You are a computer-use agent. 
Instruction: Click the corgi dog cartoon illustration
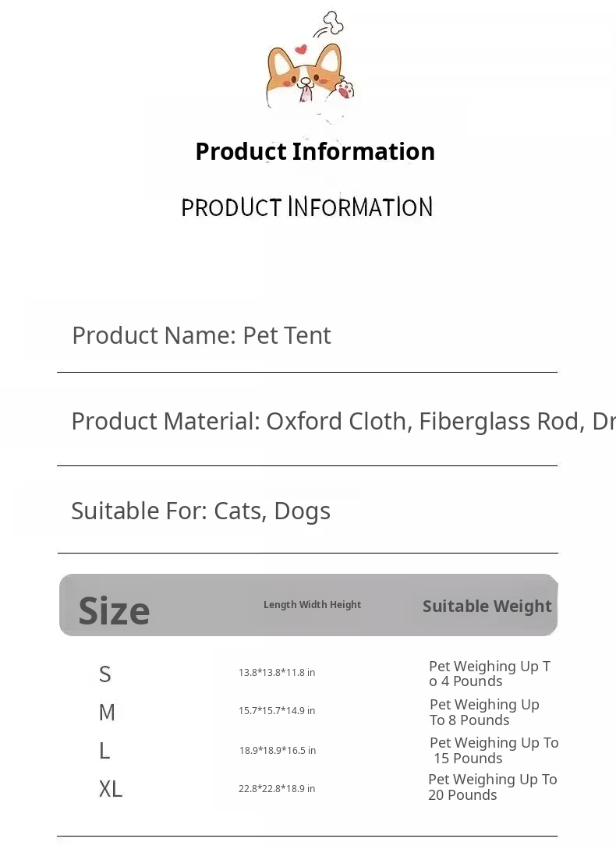click(308, 78)
